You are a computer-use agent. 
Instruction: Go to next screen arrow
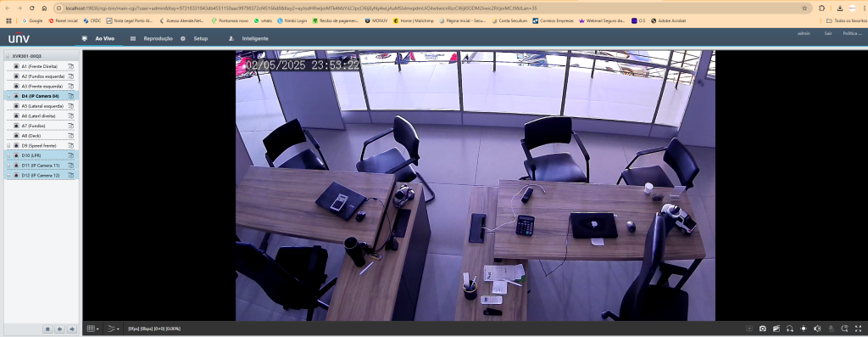coord(72,329)
